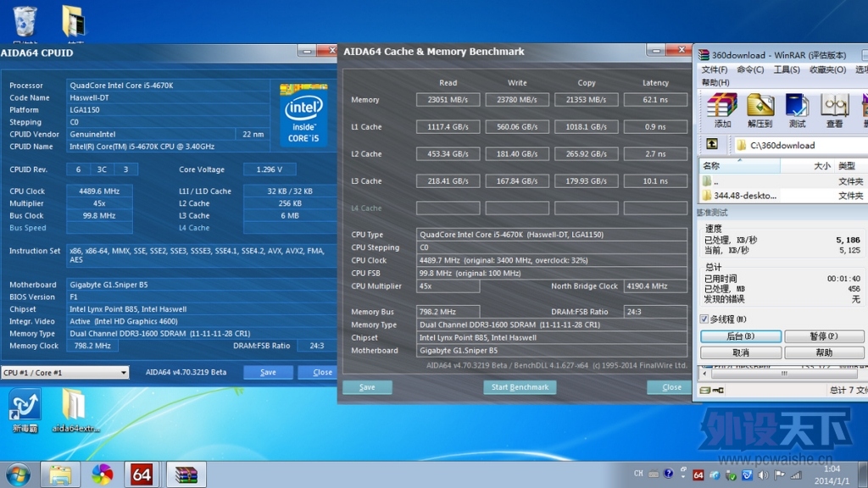The image size is (868, 488).
Task: Click WinRAR Extract To (解压到) icon
Action: 759,110
